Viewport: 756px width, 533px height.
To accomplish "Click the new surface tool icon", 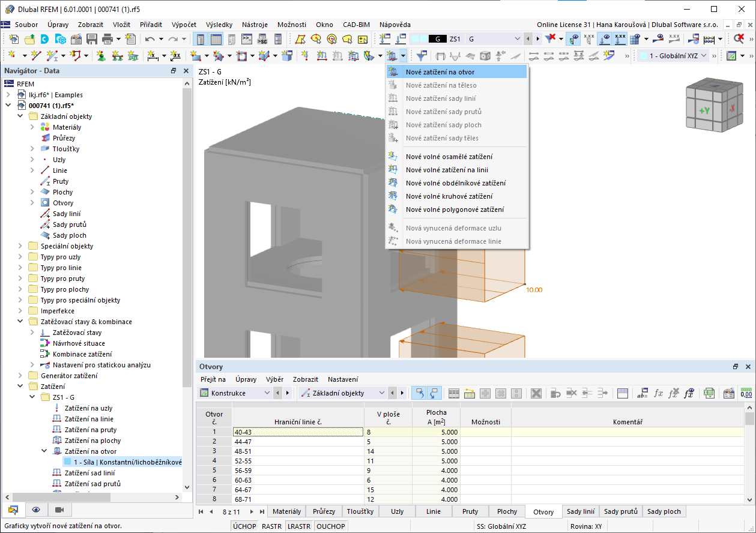I will [x=196, y=56].
